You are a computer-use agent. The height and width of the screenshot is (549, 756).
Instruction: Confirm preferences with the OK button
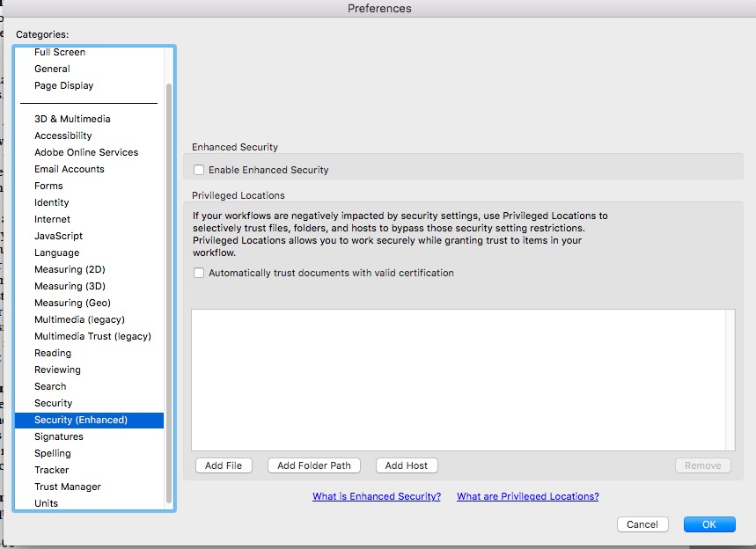coord(709,523)
